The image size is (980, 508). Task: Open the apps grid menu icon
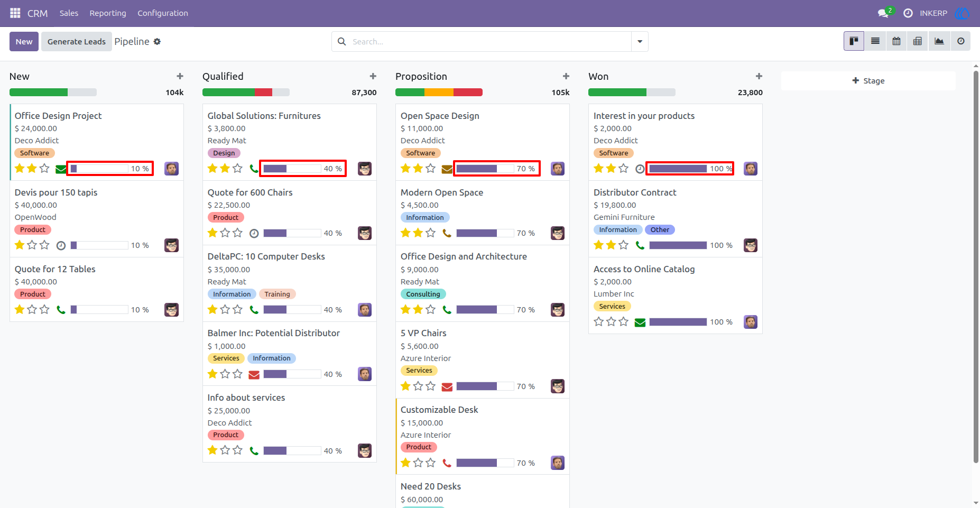pos(15,13)
